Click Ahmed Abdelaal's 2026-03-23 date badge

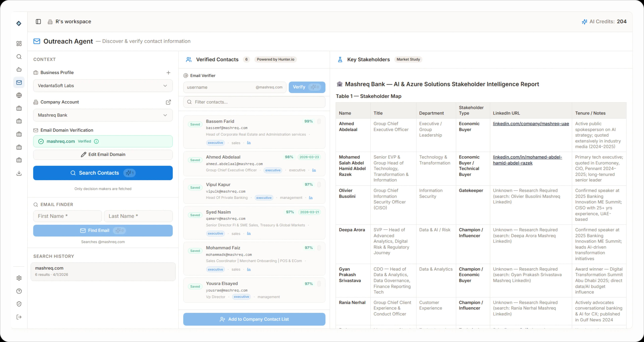pos(309,157)
